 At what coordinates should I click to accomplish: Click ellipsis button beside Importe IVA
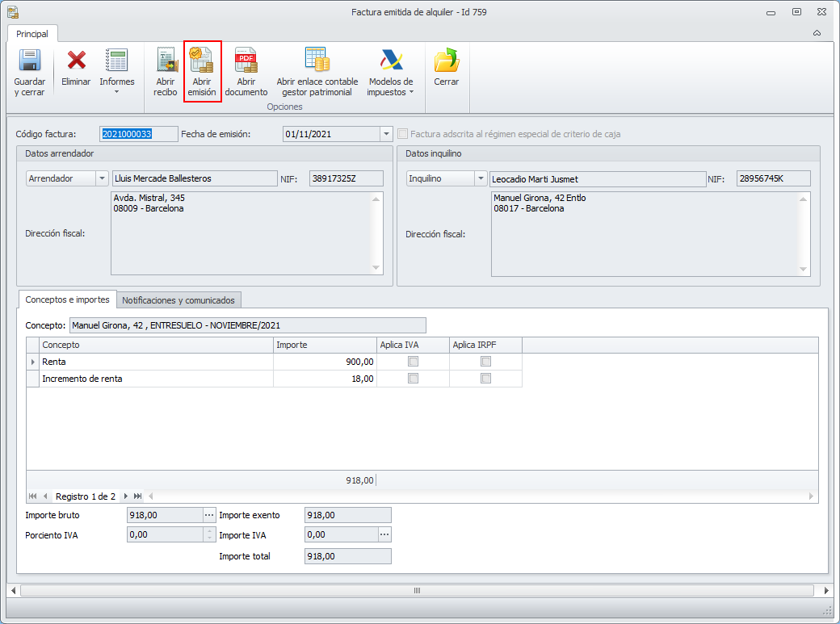tap(384, 534)
